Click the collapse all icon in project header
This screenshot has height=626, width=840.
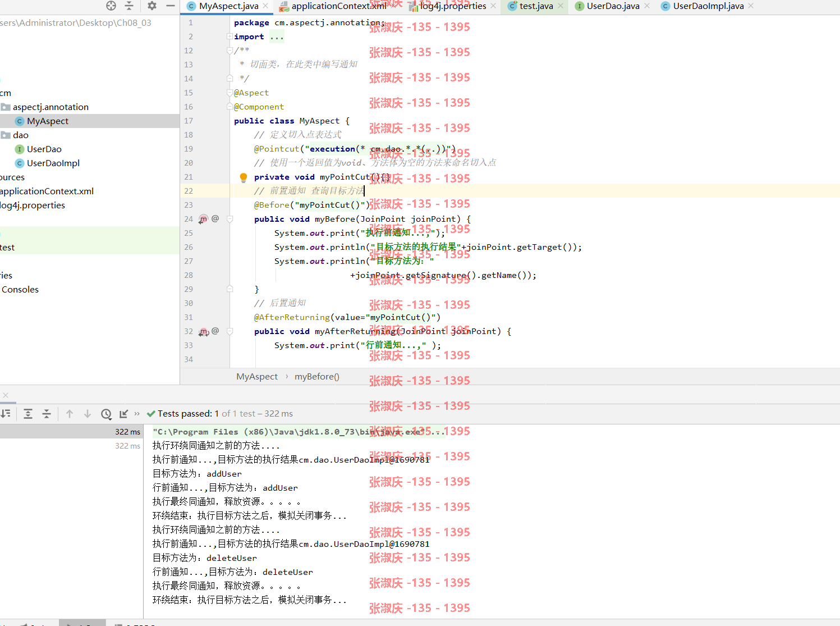[129, 6]
